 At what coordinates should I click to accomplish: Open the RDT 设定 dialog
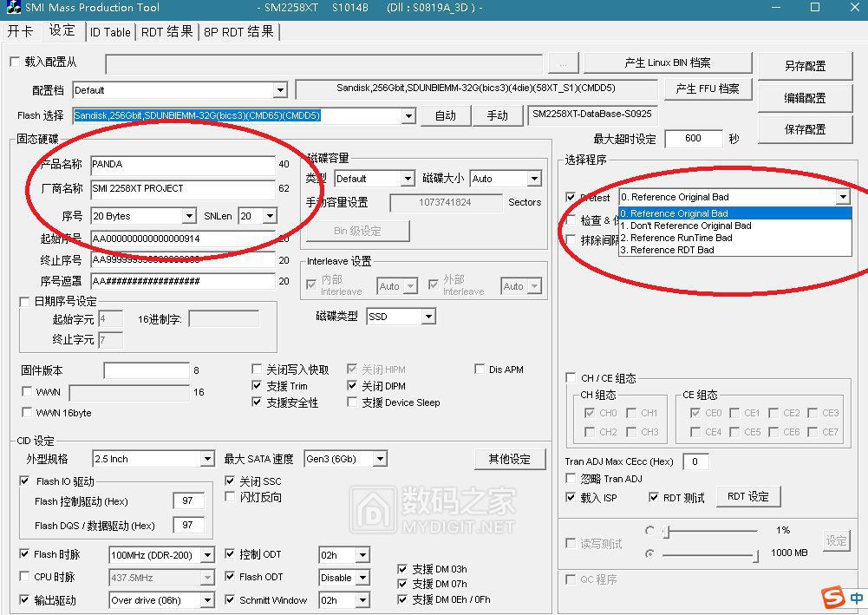(748, 496)
